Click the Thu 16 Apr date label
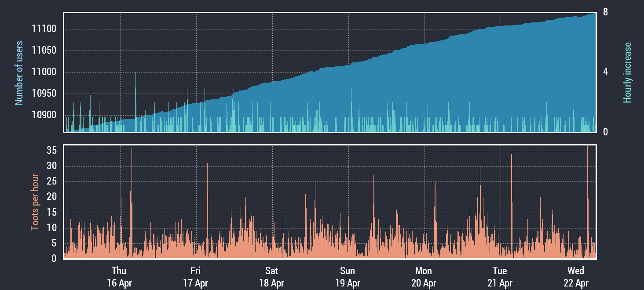This screenshot has height=290, width=644. [119, 277]
